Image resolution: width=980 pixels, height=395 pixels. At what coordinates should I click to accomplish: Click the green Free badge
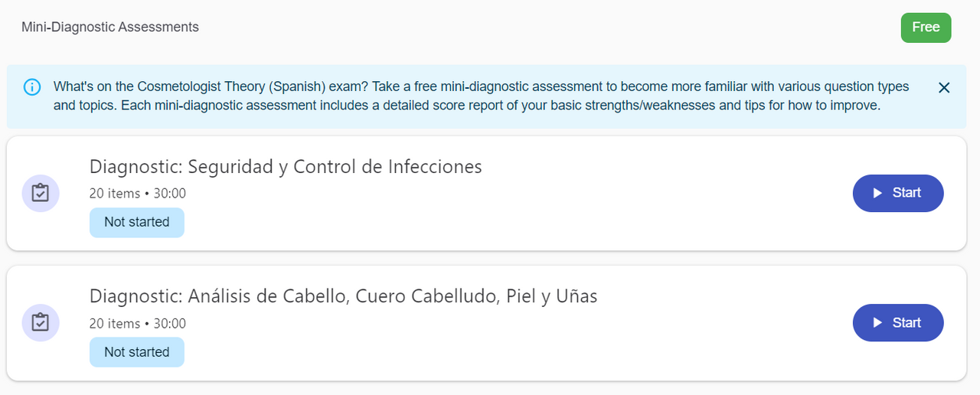click(x=926, y=28)
